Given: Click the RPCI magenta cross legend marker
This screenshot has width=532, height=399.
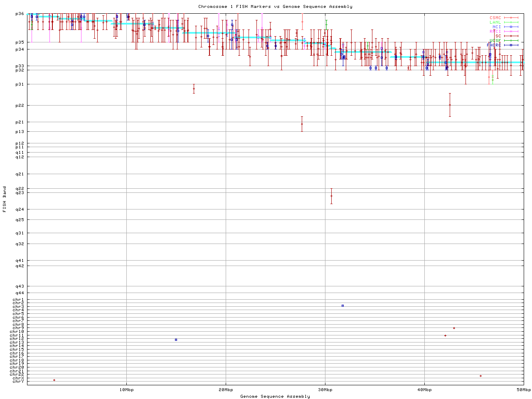Looking at the screenshot, I should [511, 32].
